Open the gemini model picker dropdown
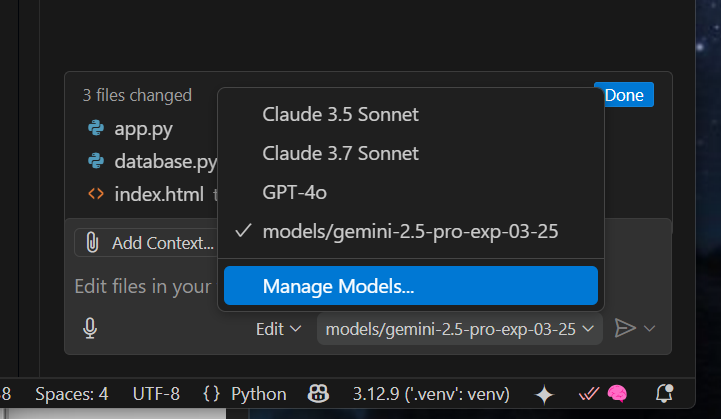The height and width of the screenshot is (419, 721). tap(459, 329)
